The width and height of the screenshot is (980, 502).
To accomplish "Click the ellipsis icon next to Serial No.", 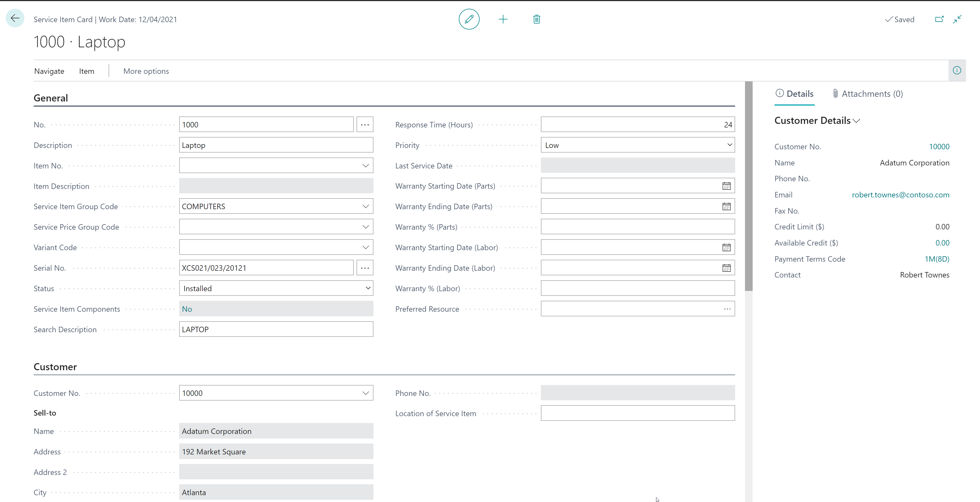I will 364,268.
